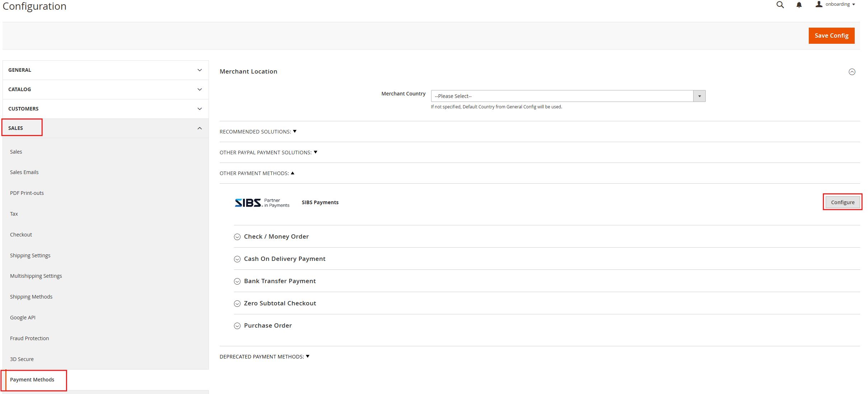This screenshot has height=394, width=868.
Task: Open Payment Methods sidebar item
Action: (32, 380)
